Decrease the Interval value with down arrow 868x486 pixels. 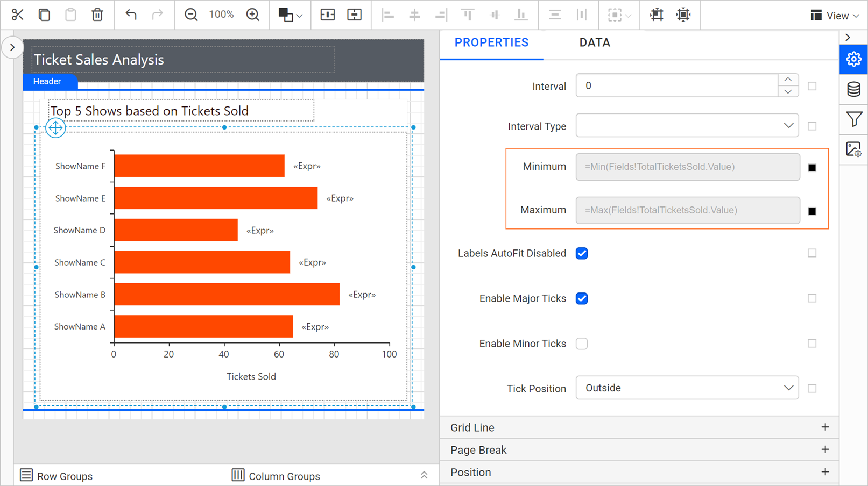(x=788, y=92)
